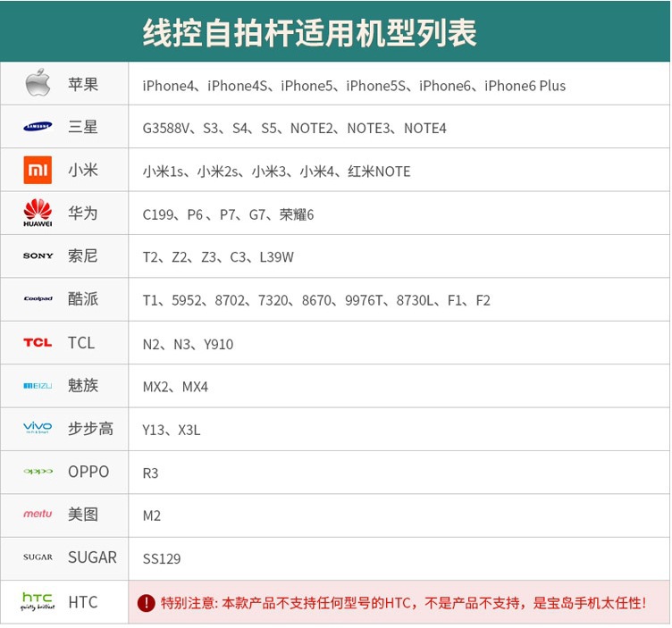Click the SUGAR brand logo

38,557
